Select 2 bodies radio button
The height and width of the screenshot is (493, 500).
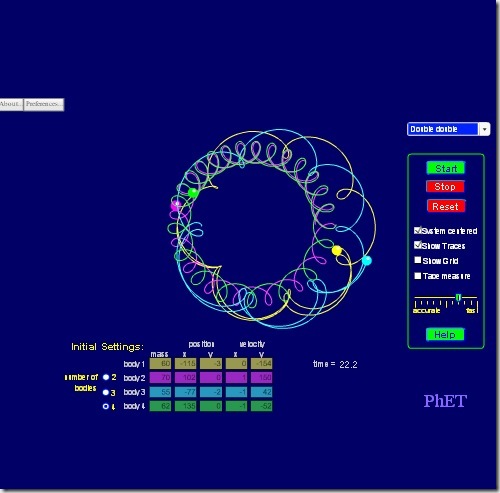[x=106, y=377]
